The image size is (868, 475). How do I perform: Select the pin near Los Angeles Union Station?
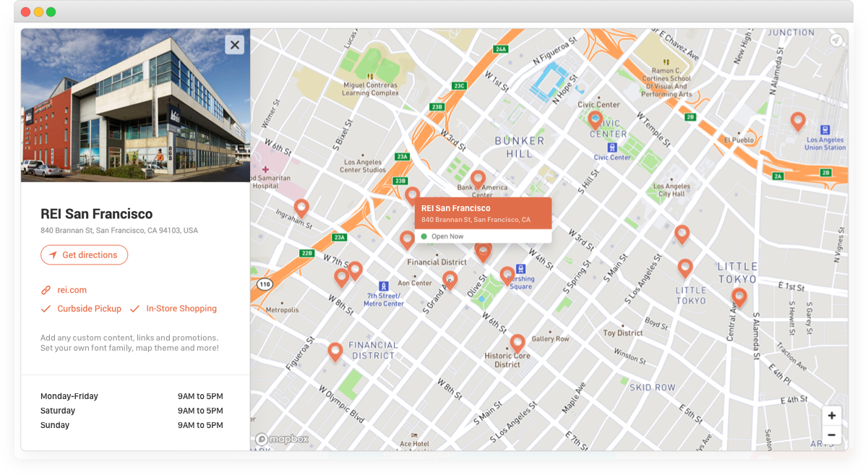tap(798, 121)
